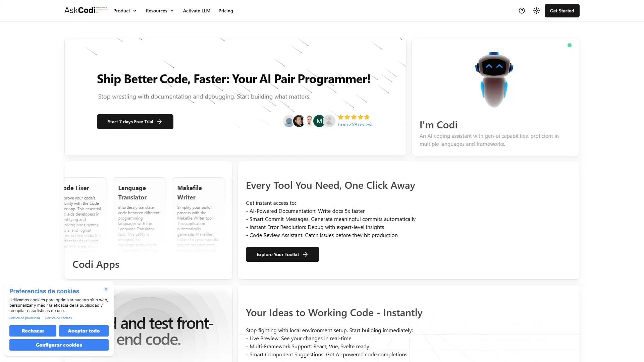Click the Get Started button

[562, 11]
